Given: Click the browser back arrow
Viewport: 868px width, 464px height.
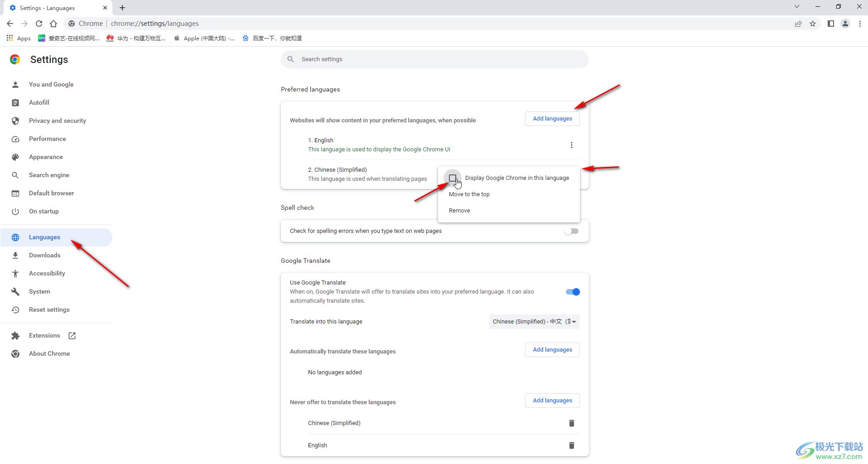Looking at the screenshot, I should coord(10,24).
